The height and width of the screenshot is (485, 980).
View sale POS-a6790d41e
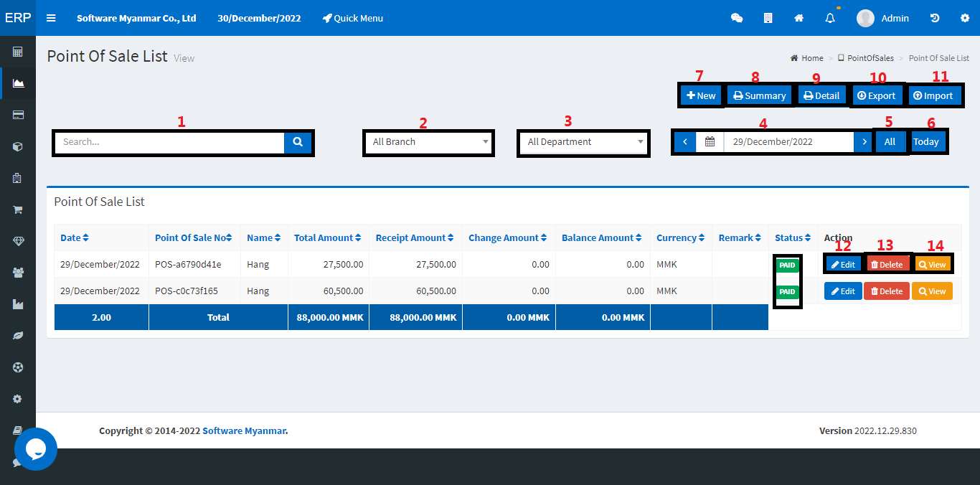pyautogui.click(x=932, y=265)
